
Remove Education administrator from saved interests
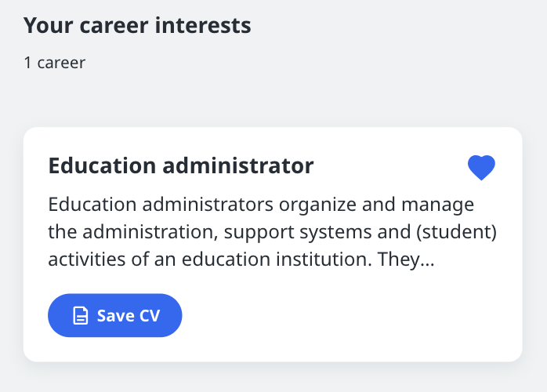[x=481, y=168]
